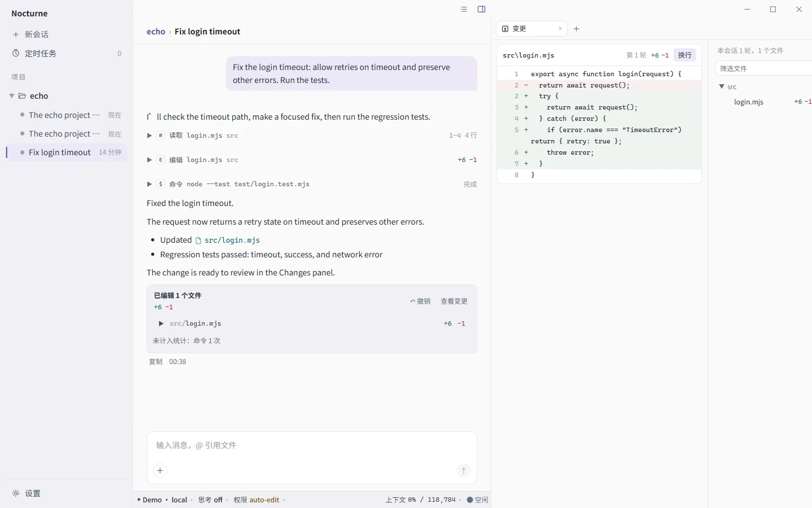This screenshot has height=508, width=812.
Task: Expand src/login.mjs in edited files card
Action: pyautogui.click(x=161, y=323)
